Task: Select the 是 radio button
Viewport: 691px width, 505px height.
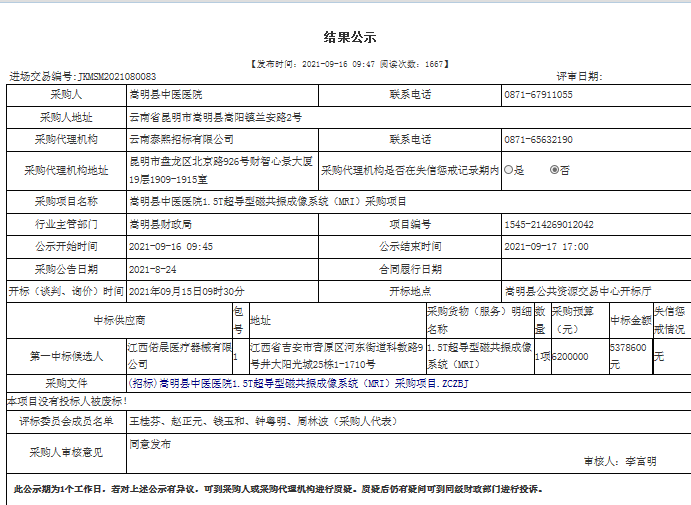Action: point(509,170)
